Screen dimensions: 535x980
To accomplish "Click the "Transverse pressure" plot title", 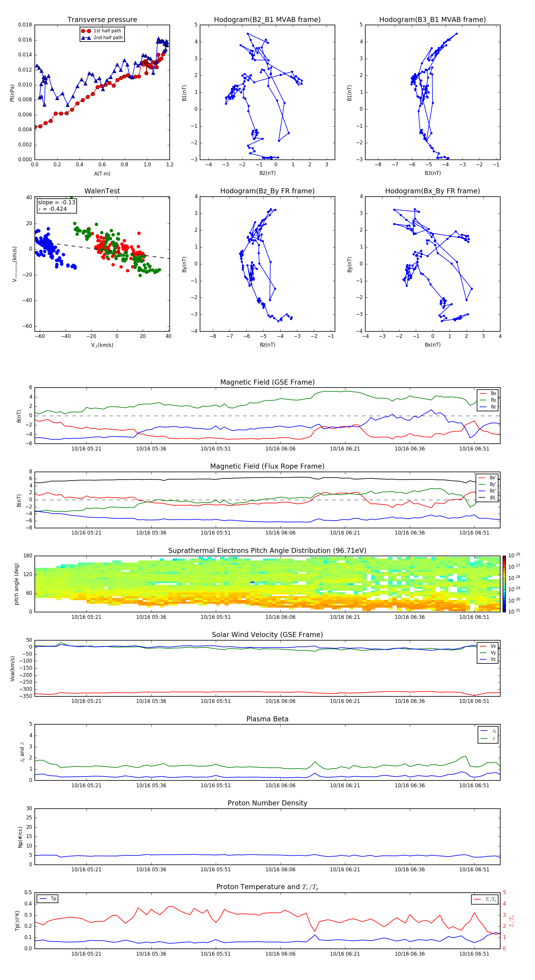I will tap(102, 20).
